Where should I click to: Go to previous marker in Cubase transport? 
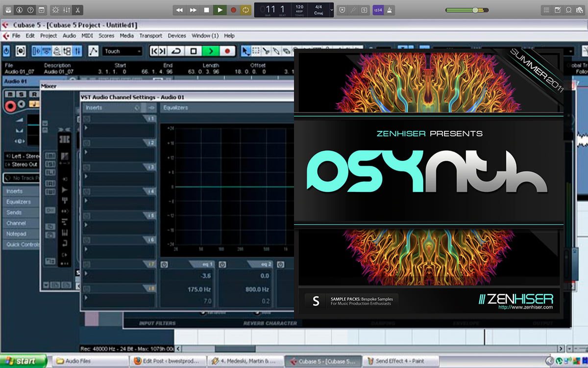click(153, 51)
